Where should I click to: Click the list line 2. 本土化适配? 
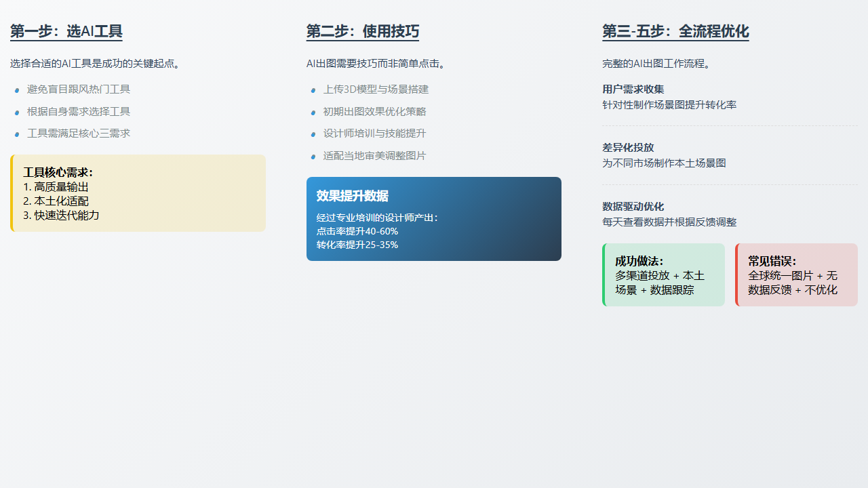click(x=56, y=201)
